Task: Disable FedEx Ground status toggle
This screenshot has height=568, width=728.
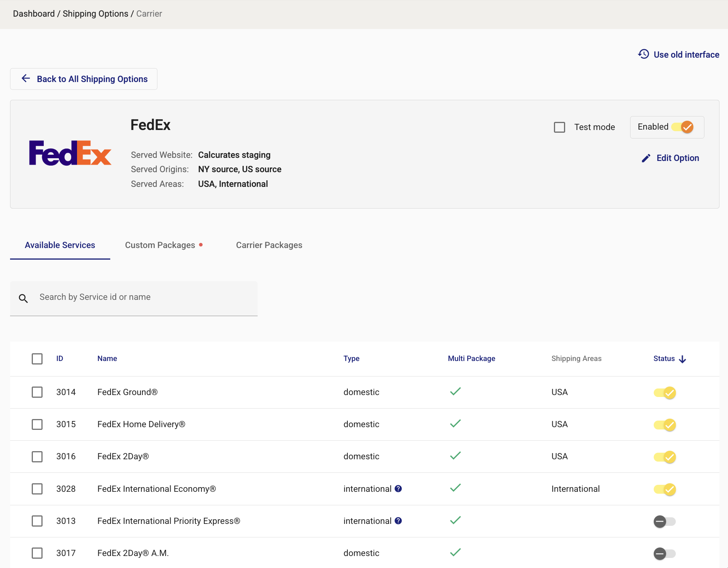Action: [665, 393]
